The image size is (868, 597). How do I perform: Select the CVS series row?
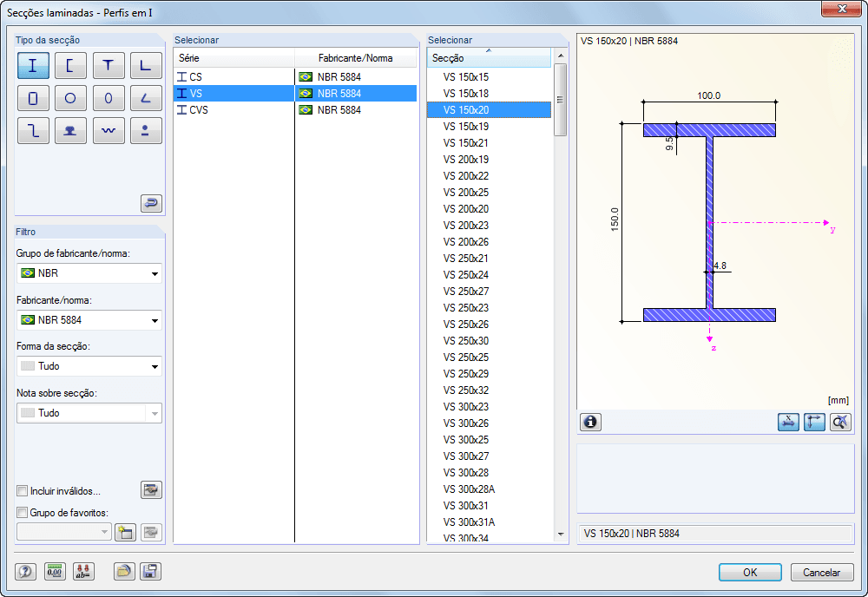[x=295, y=110]
